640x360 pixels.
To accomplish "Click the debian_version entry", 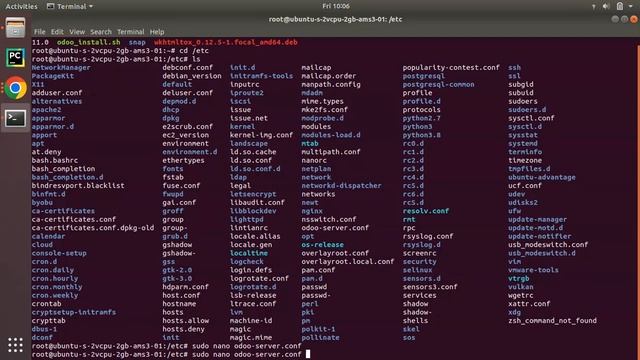I will 191,76.
